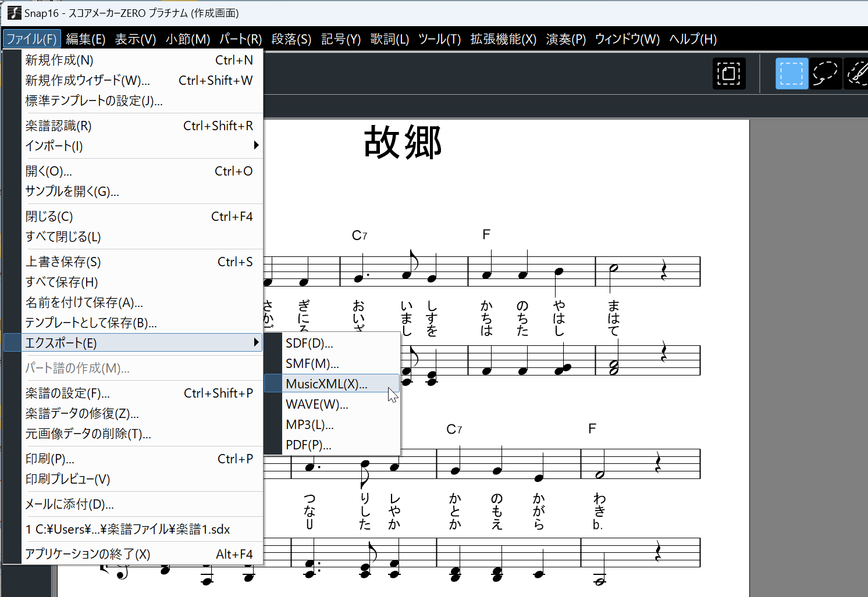The image size is (868, 597).
Task: Open the 編集(E) menu
Action: coord(86,39)
